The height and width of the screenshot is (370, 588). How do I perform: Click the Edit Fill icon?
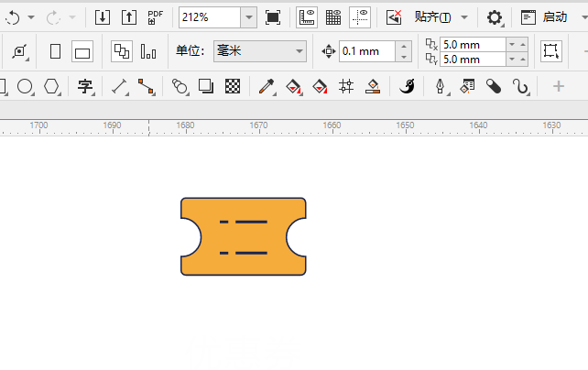click(x=467, y=87)
